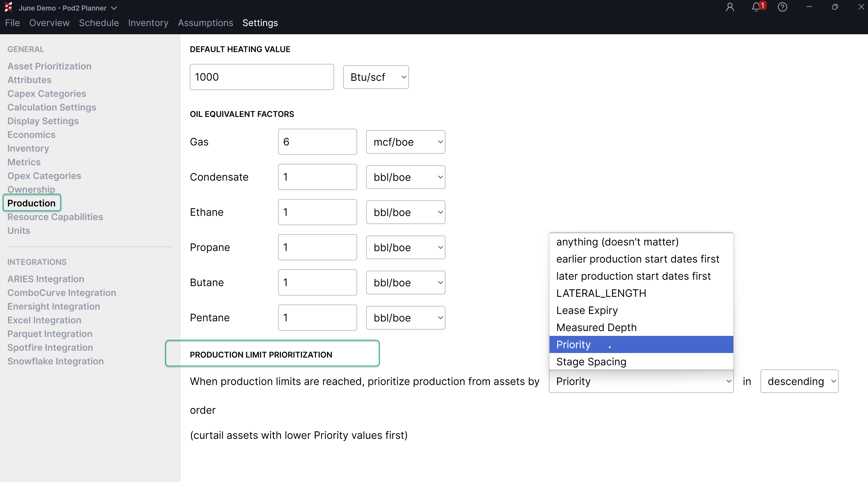Restore the window using title bar icon

(x=835, y=7)
